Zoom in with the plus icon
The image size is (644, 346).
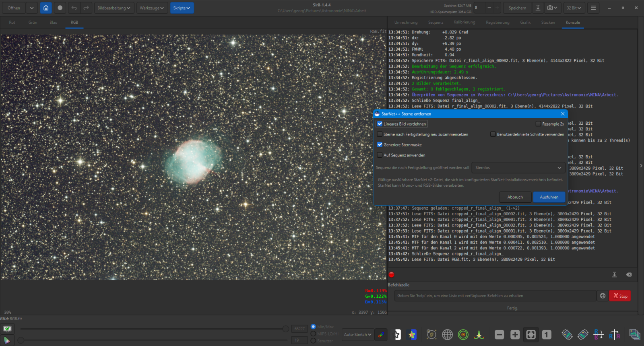pyautogui.click(x=515, y=334)
